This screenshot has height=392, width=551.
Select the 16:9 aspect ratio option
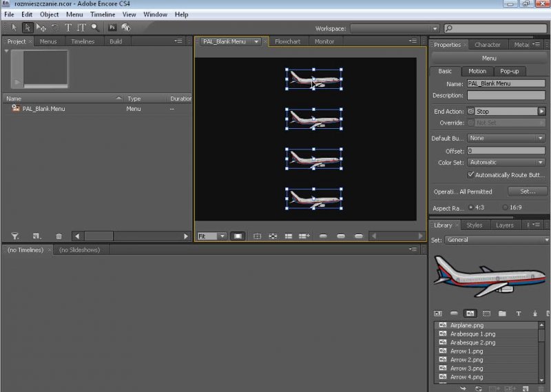tap(506, 207)
